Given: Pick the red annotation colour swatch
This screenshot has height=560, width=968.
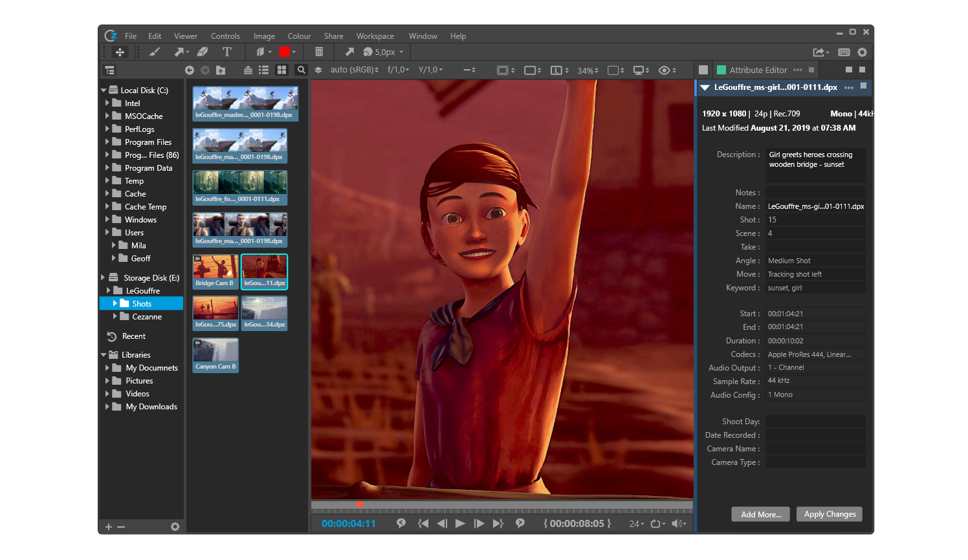Looking at the screenshot, I should click(284, 52).
